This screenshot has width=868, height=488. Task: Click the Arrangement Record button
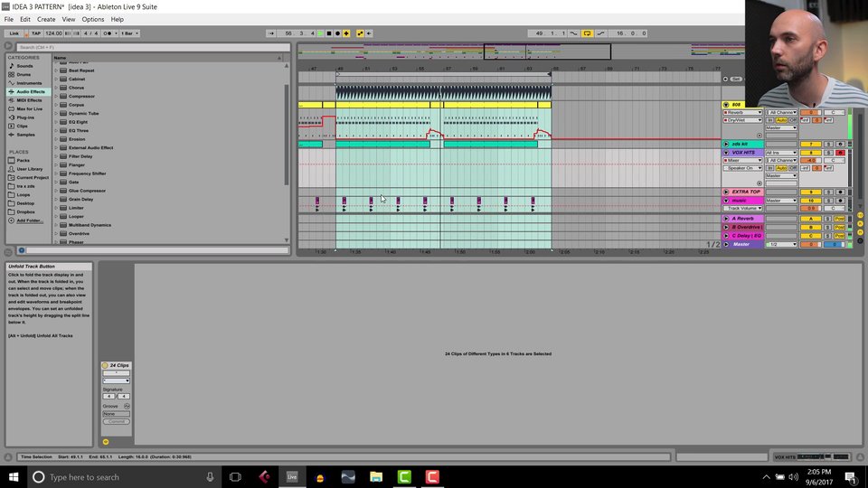point(337,33)
